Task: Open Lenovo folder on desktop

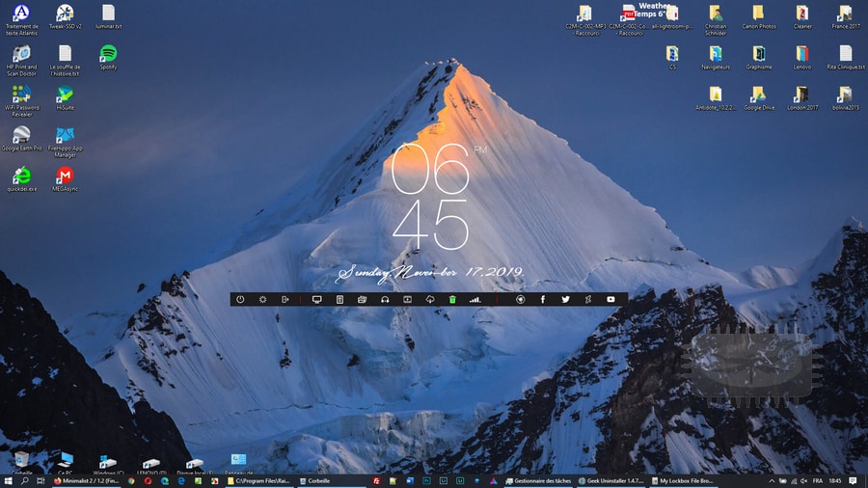Action: (x=802, y=57)
